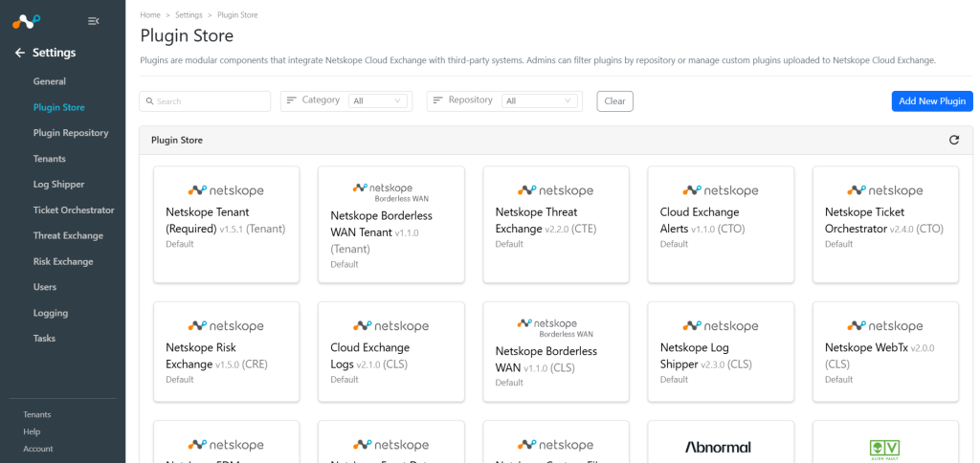Select Netskope Borderless WAN Tenant v1.1.0 title
The height and width of the screenshot is (463, 980).
[381, 232]
